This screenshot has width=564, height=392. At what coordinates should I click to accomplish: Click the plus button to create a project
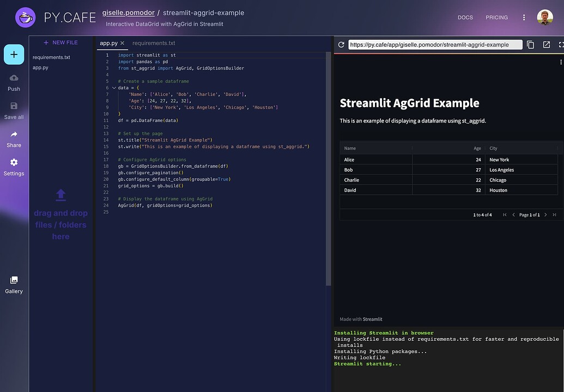pyautogui.click(x=14, y=54)
